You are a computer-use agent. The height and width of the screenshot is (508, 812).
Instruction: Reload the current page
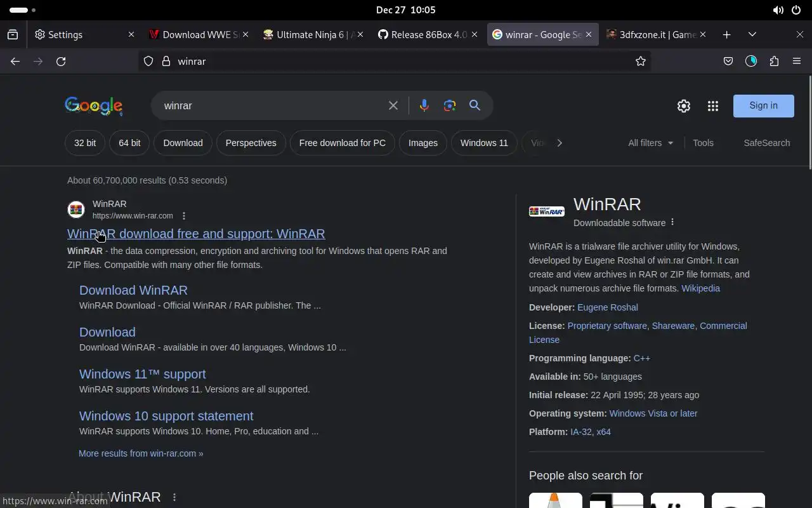61,61
